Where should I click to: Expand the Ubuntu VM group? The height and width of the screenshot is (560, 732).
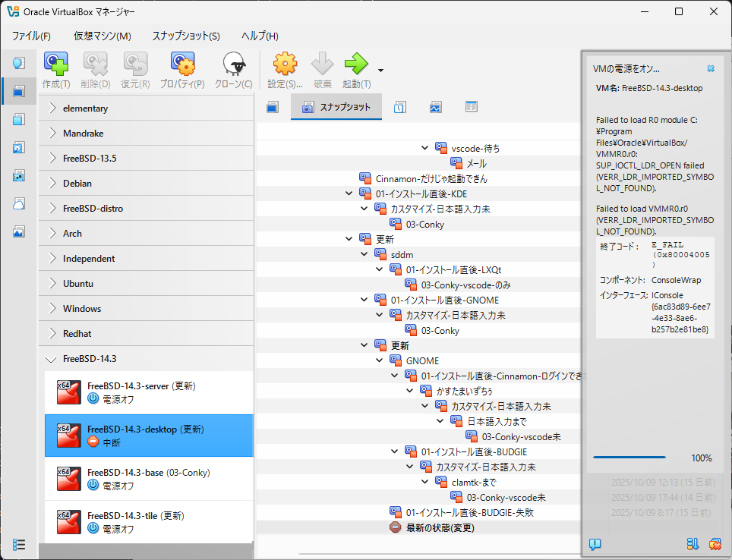tap(52, 284)
